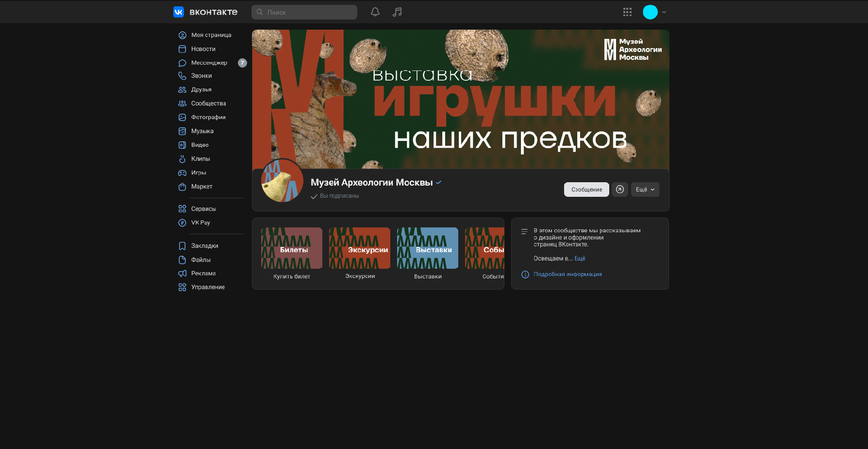Expand the profile account menu chevron
The image size is (868, 449).
click(x=664, y=12)
